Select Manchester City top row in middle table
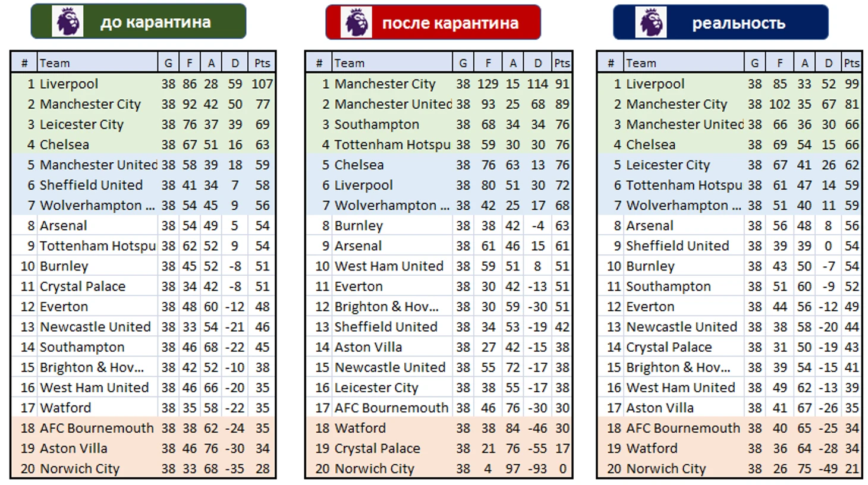Image resolution: width=868 pixels, height=485 pixels. [x=438, y=84]
